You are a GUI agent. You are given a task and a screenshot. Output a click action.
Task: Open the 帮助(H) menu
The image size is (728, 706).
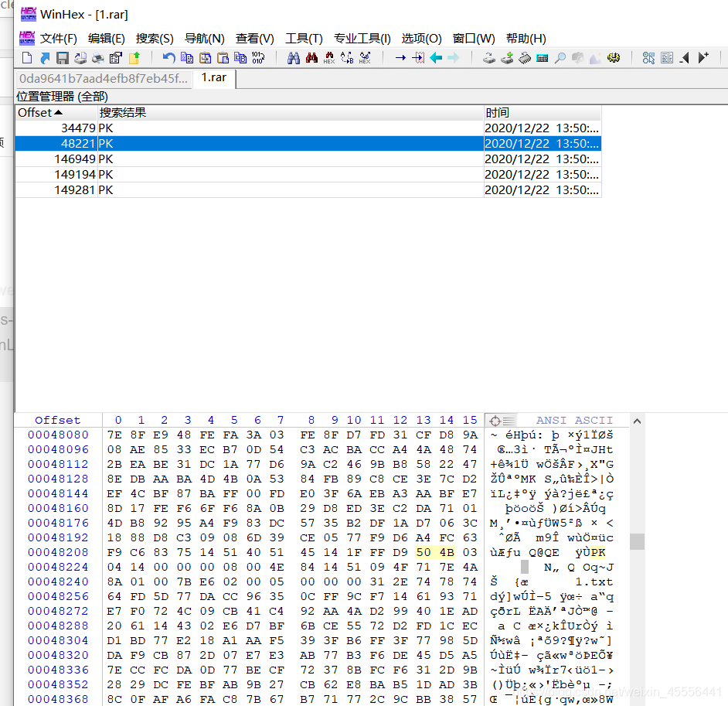tap(526, 39)
